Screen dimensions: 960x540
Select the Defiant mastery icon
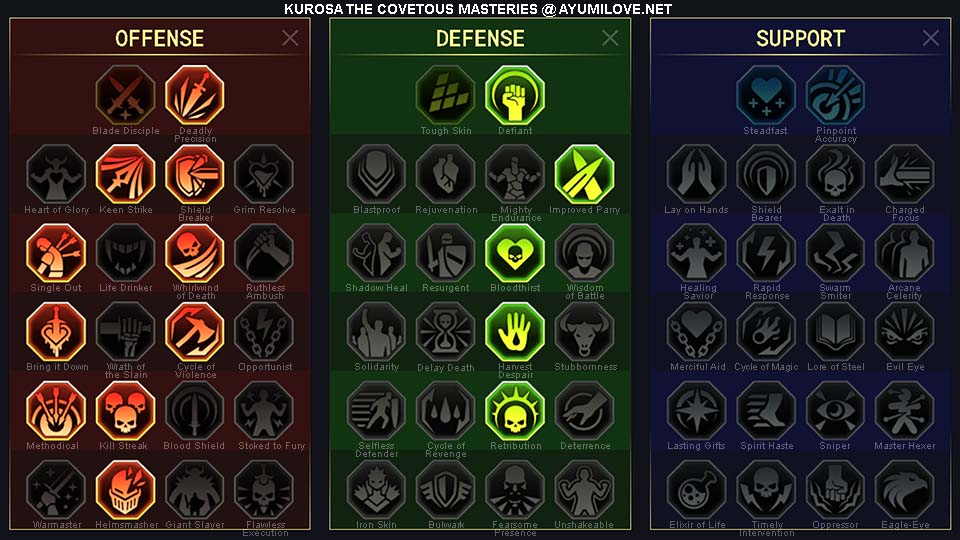click(515, 95)
